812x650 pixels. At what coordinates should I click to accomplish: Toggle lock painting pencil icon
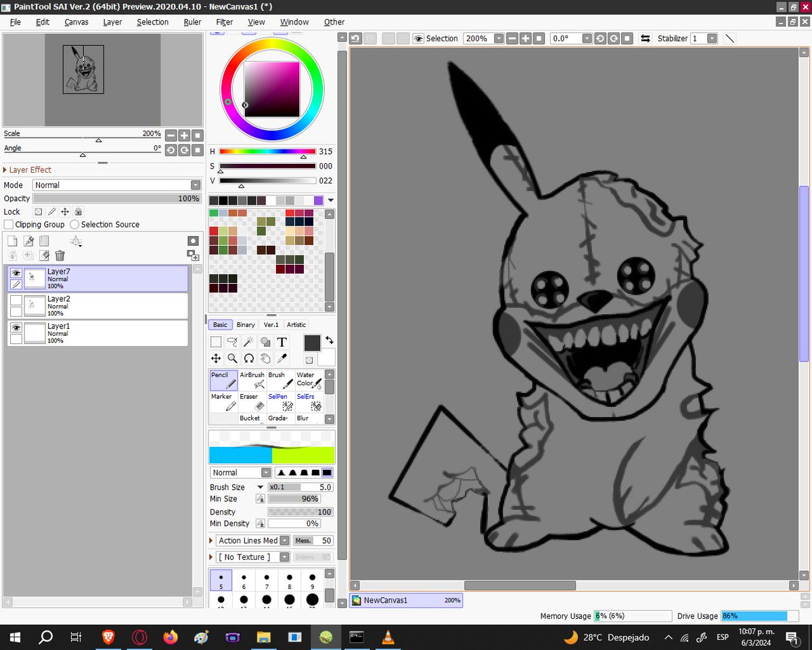point(51,212)
